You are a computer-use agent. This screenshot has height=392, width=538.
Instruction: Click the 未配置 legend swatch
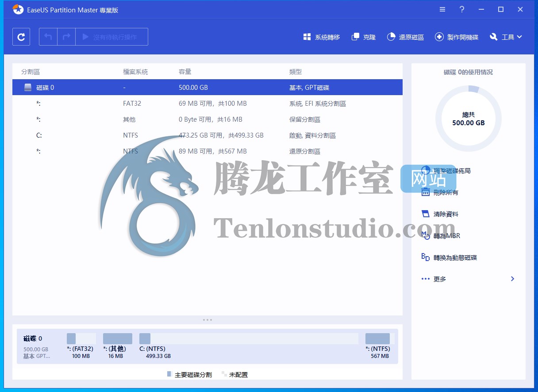click(224, 374)
